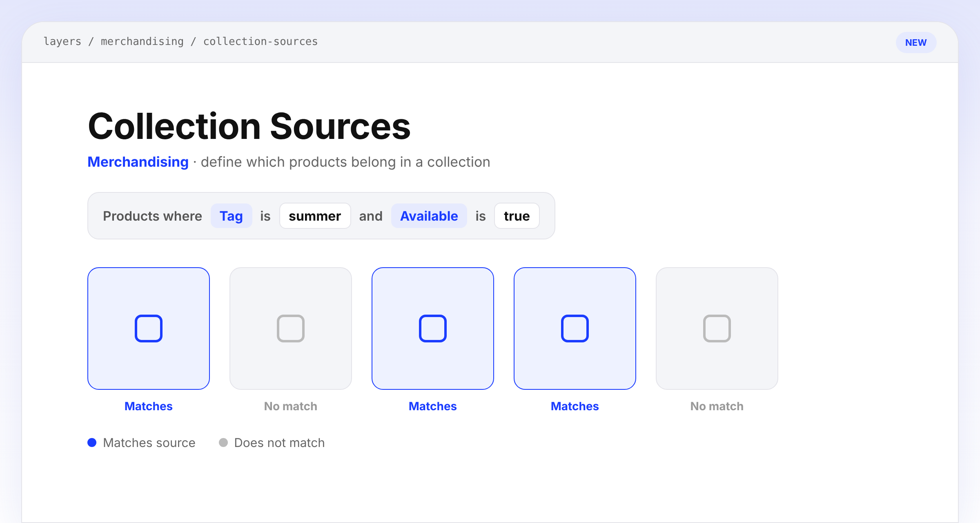
Task: Go to merchandising in the breadcrumb path
Action: click(142, 41)
